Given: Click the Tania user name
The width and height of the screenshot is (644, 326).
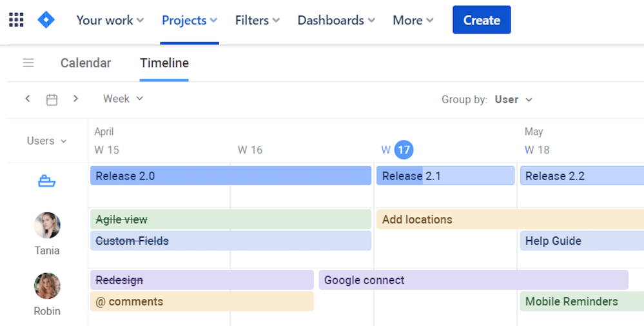Looking at the screenshot, I should tap(47, 250).
